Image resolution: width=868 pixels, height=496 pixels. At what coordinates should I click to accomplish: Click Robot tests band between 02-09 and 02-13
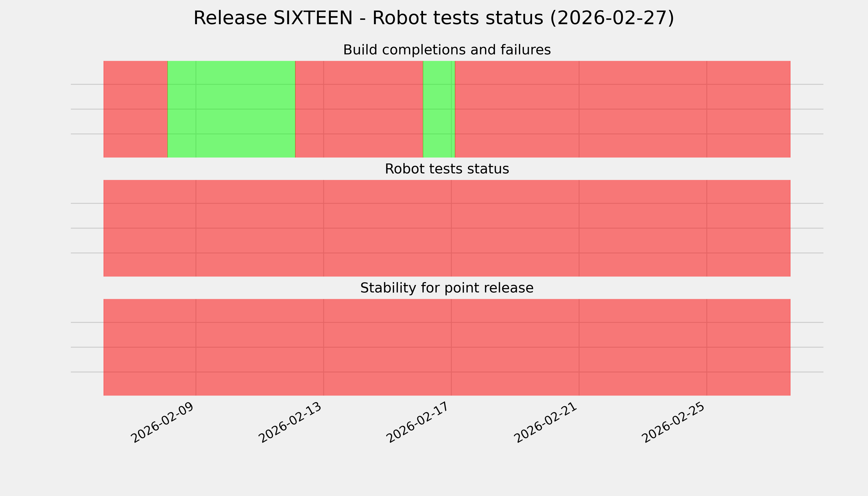260,228
